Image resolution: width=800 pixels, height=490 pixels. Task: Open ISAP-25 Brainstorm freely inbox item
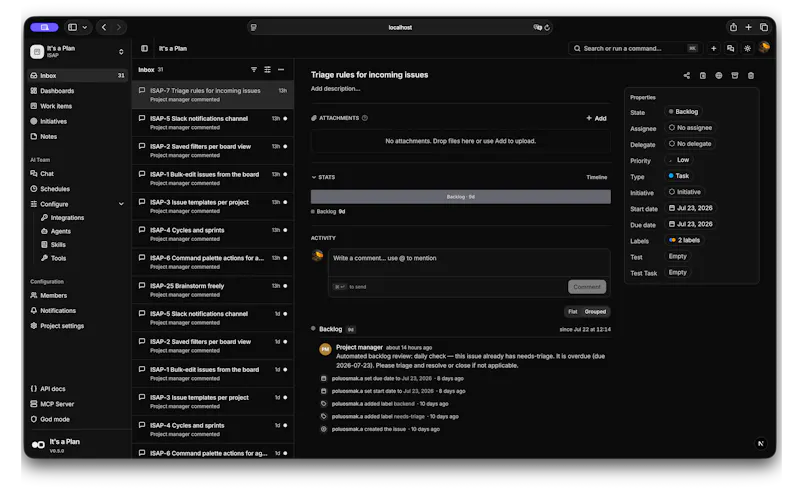pyautogui.click(x=213, y=290)
